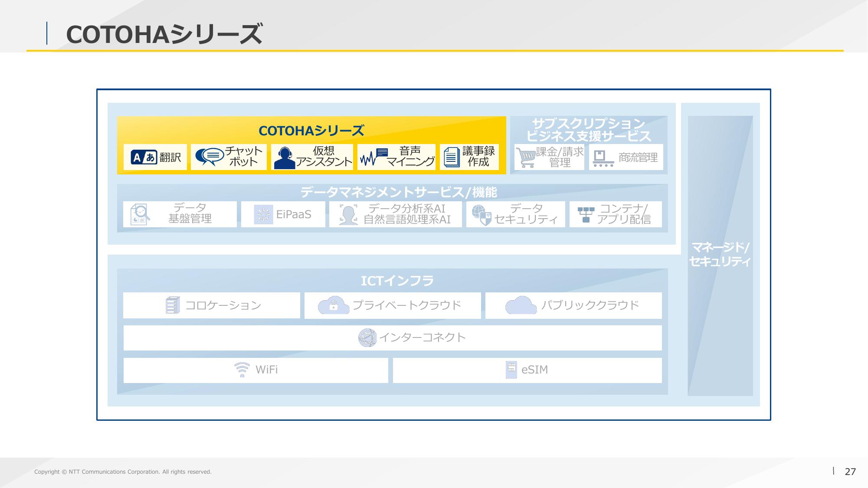Select the データセキュリティ label
Screen dimensions: 868x488
[526, 214]
